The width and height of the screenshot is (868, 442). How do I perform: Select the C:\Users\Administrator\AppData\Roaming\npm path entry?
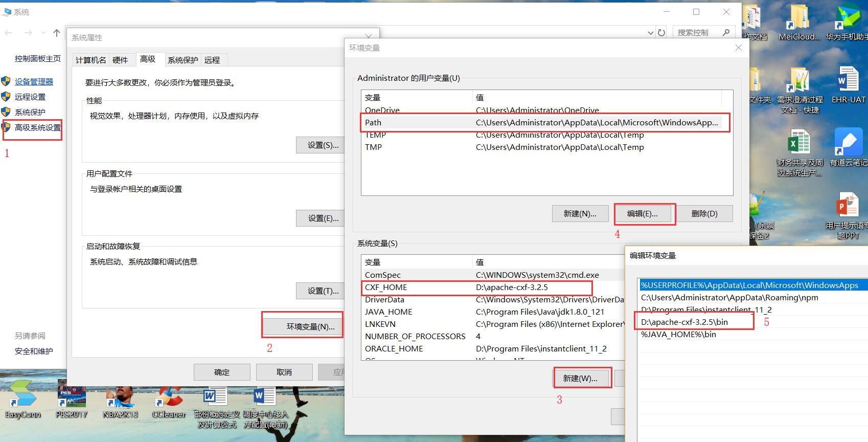coord(753,298)
